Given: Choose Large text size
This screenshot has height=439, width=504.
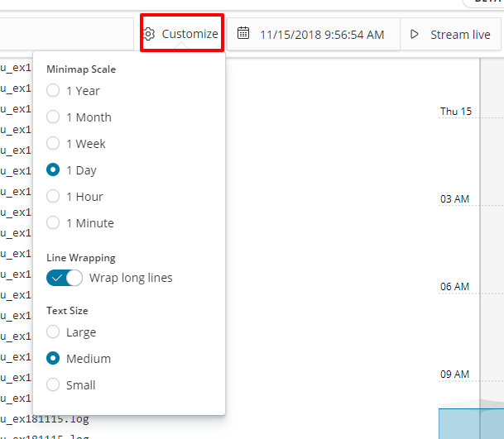Looking at the screenshot, I should (x=53, y=332).
